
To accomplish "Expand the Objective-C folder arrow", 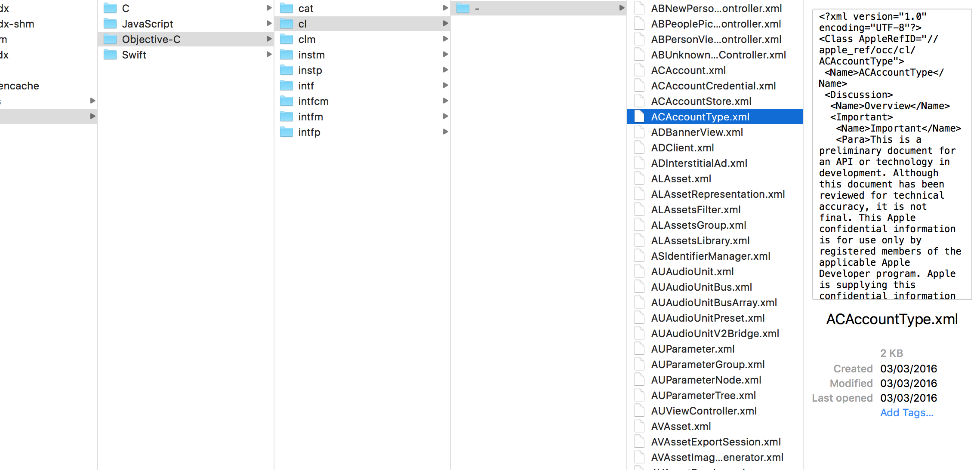I will point(269,39).
